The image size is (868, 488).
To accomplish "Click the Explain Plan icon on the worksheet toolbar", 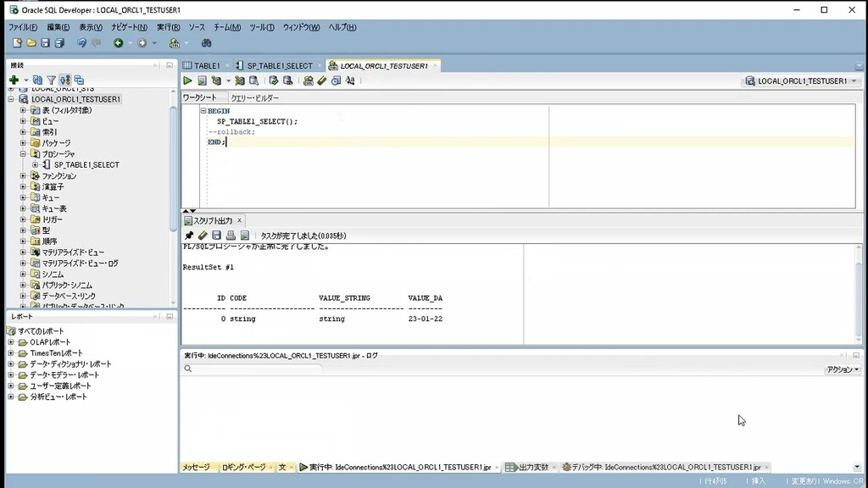I will pyautogui.click(x=240, y=80).
